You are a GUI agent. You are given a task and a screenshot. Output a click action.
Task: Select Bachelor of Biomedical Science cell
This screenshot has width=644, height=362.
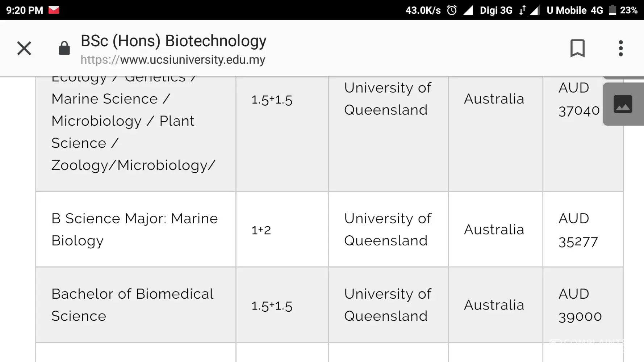[x=133, y=305]
